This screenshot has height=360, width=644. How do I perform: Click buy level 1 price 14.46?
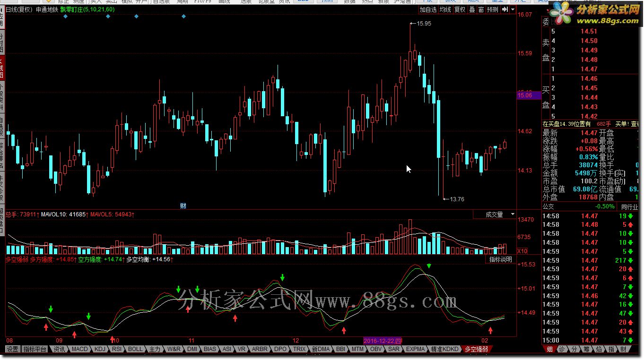(x=589, y=79)
